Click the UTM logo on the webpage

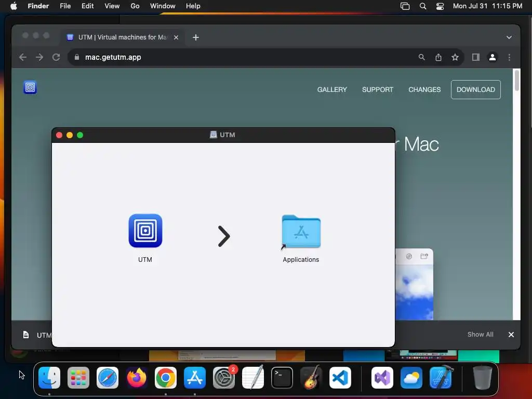tap(30, 87)
